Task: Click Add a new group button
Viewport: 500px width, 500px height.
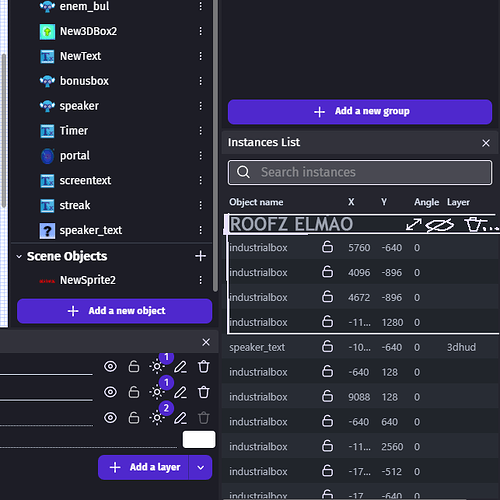Action: (360, 112)
